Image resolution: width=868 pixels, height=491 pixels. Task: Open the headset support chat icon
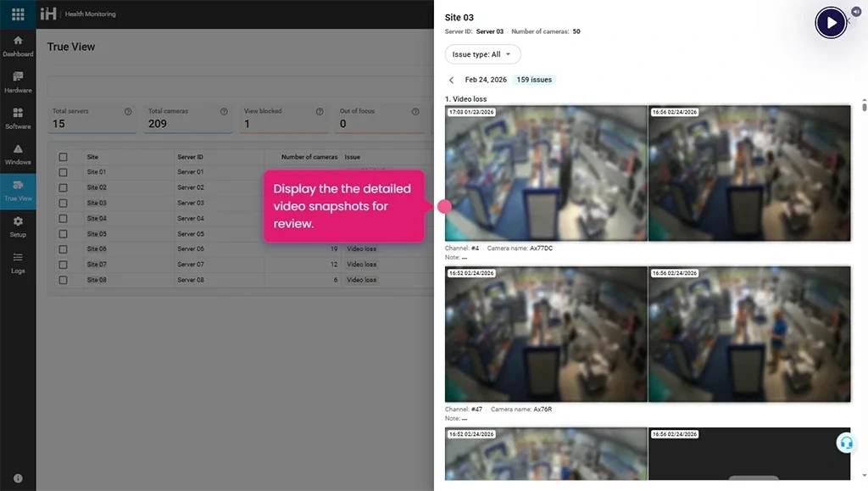coord(845,443)
